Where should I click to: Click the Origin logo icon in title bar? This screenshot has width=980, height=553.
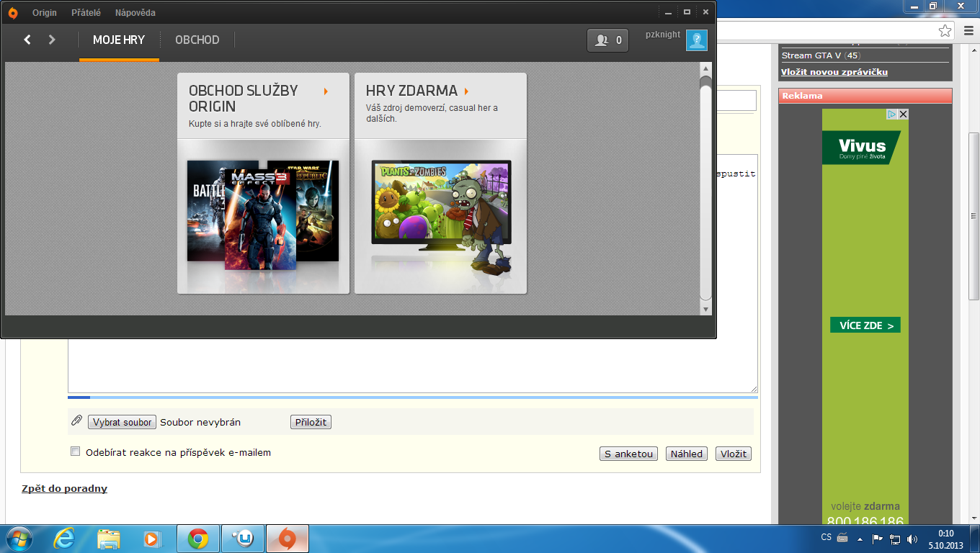(x=13, y=13)
